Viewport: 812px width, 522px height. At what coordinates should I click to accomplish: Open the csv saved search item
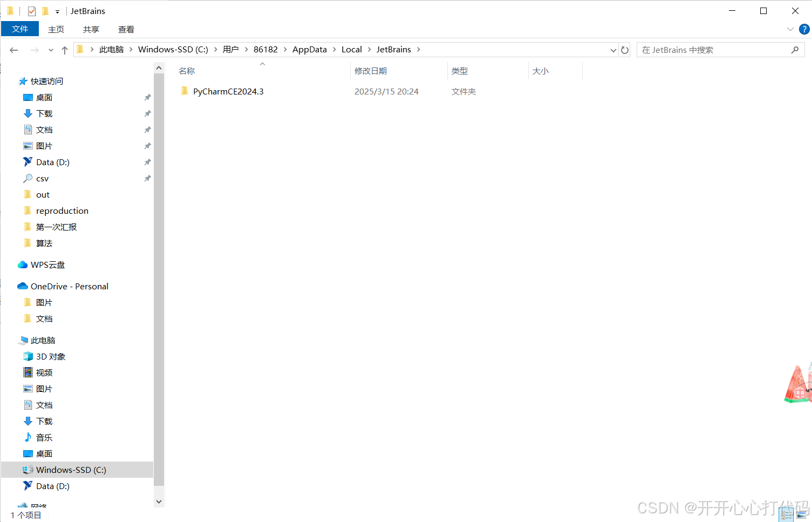pos(42,179)
